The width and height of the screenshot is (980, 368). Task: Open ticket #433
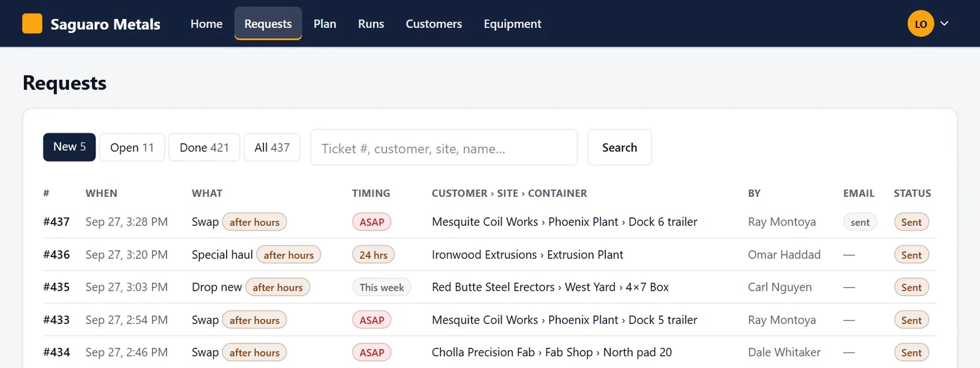click(x=56, y=320)
